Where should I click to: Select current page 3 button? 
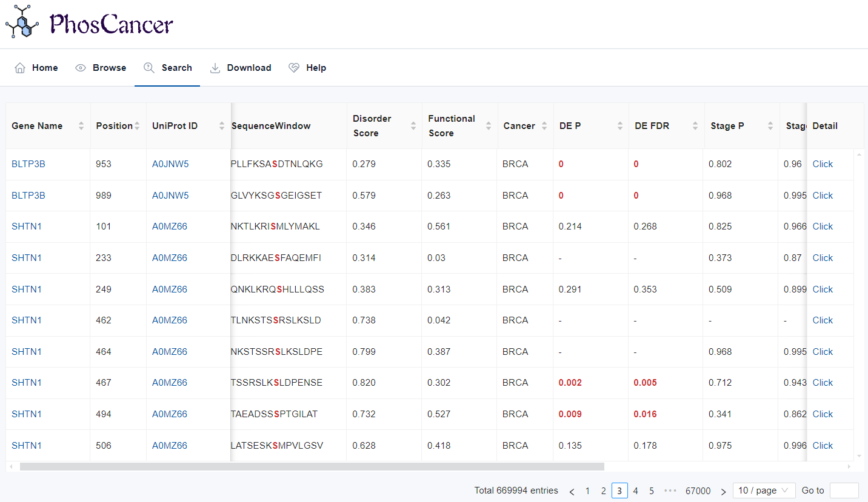[619, 490]
